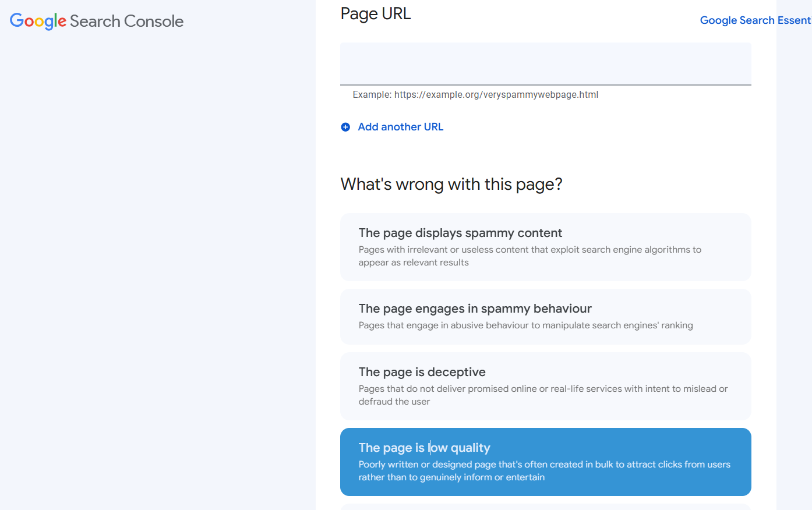Choose "The page engages in spammy behaviour"
The height and width of the screenshot is (510, 812).
546,317
